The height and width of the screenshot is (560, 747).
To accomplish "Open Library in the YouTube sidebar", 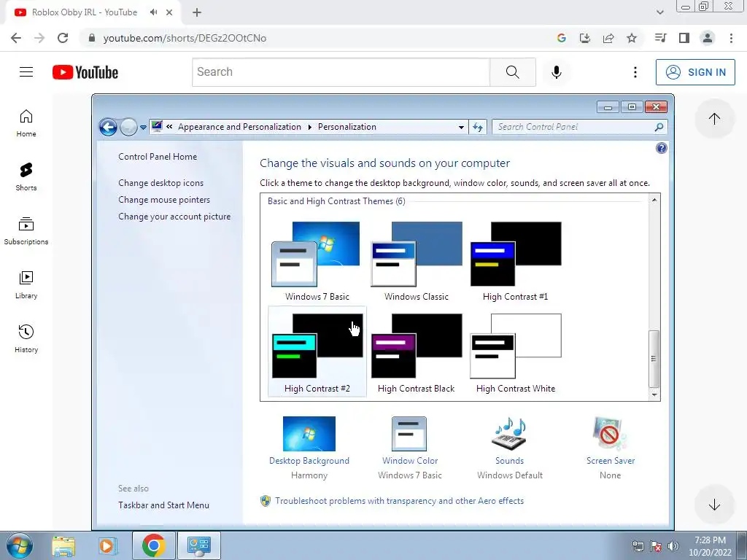I will [26, 285].
